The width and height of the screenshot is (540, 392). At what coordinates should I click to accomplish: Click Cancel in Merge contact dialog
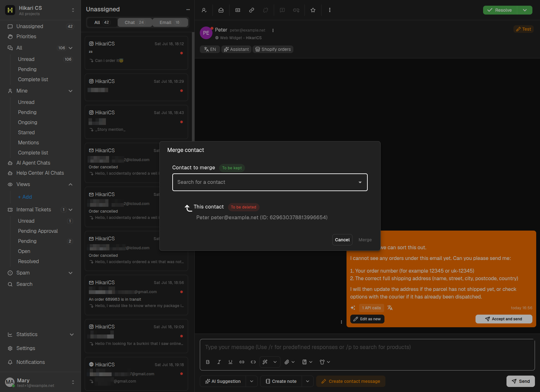click(x=342, y=240)
